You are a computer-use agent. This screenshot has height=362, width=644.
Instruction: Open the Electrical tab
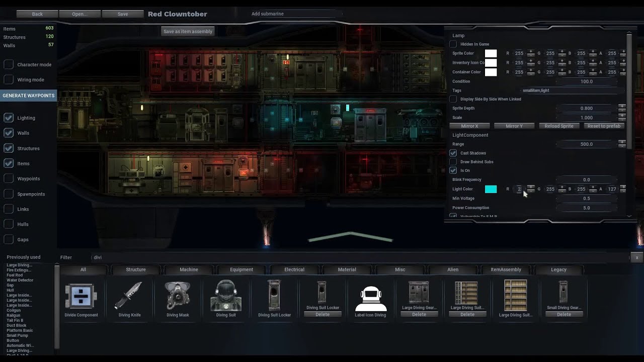click(x=294, y=269)
